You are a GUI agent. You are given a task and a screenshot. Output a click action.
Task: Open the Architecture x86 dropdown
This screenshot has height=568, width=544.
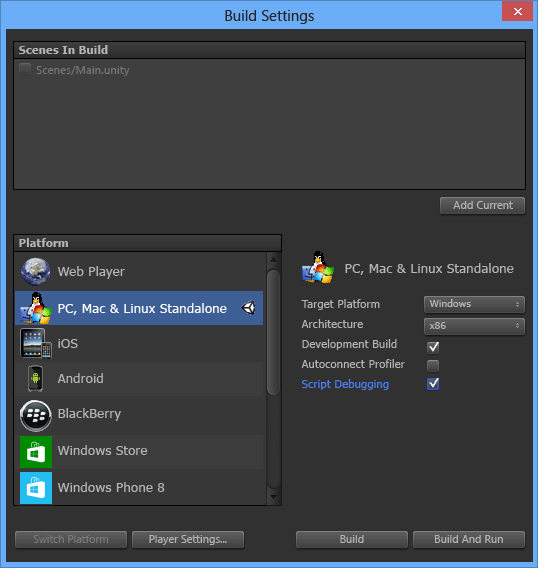tap(474, 326)
